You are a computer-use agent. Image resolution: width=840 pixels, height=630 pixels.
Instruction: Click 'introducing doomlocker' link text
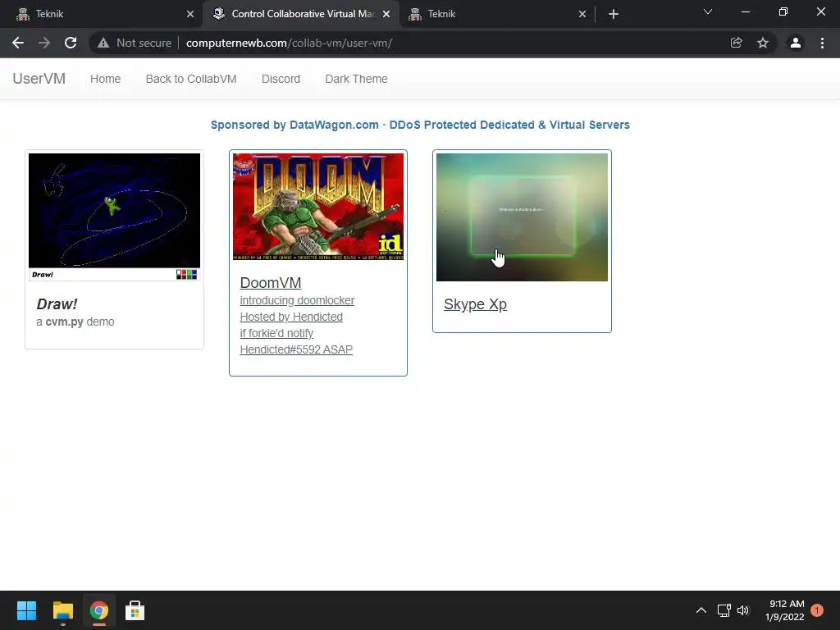point(297,300)
